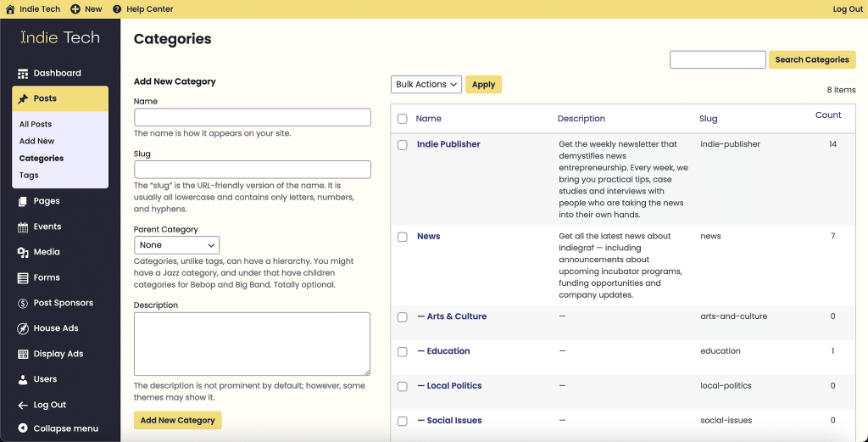The height and width of the screenshot is (442, 868).
Task: Check the News category checkbox
Action: (x=403, y=237)
